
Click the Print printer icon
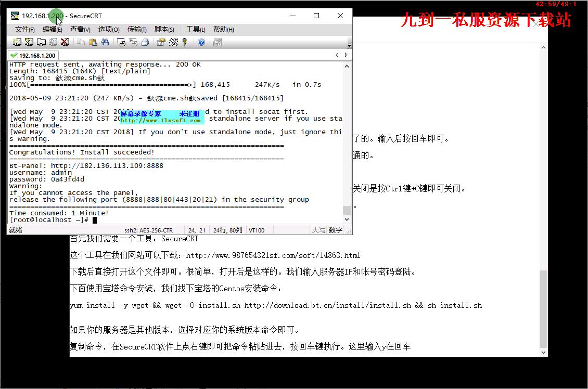pyautogui.click(x=146, y=42)
